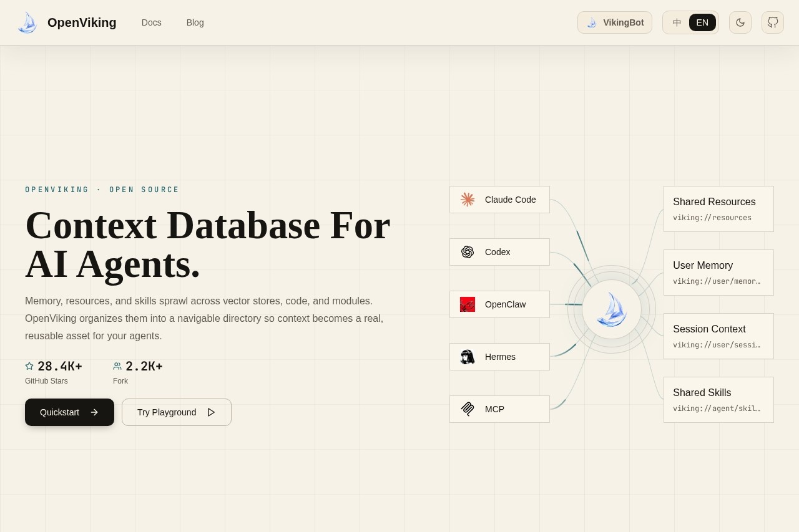Open the User Memory card

click(x=718, y=273)
